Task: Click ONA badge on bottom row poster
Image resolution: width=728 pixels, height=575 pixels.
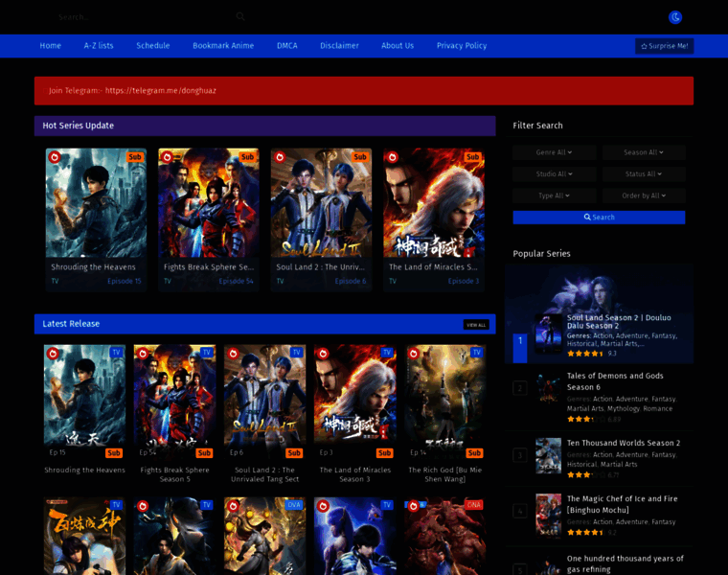Action: click(x=473, y=505)
